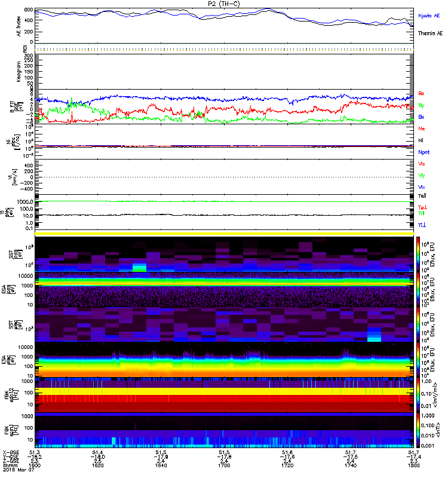Click the FBK edc12 mV/m color bar

pos(419,395)
